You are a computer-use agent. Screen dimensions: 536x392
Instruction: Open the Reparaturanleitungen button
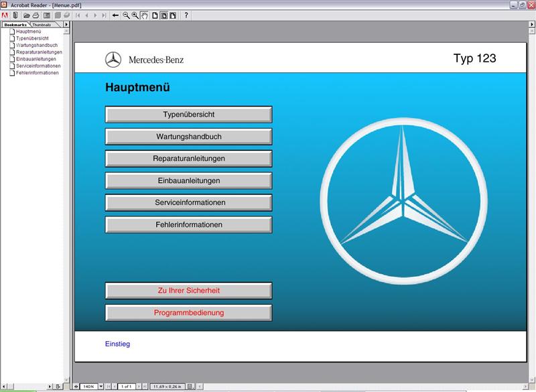189,159
